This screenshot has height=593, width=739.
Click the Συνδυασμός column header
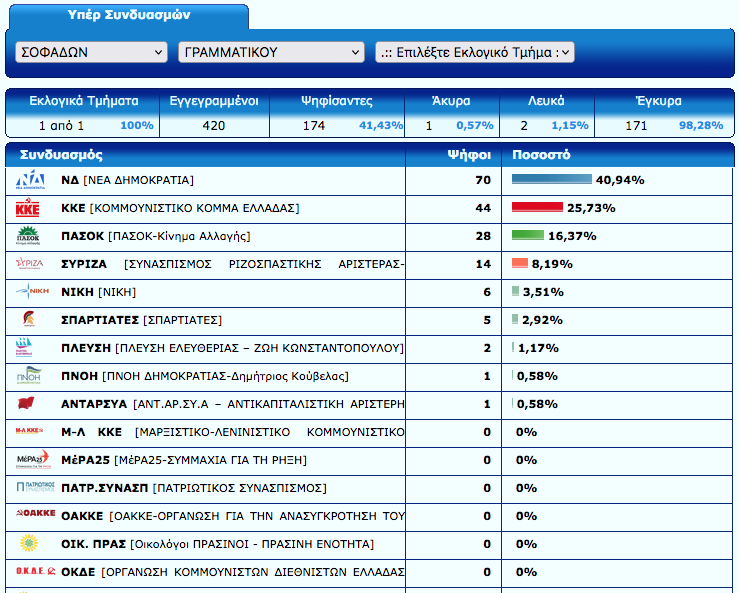60,156
